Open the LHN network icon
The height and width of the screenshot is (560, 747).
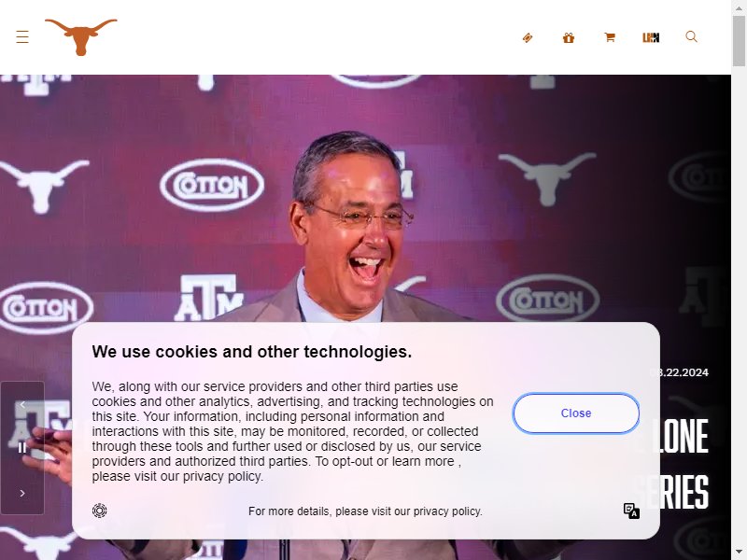651,37
